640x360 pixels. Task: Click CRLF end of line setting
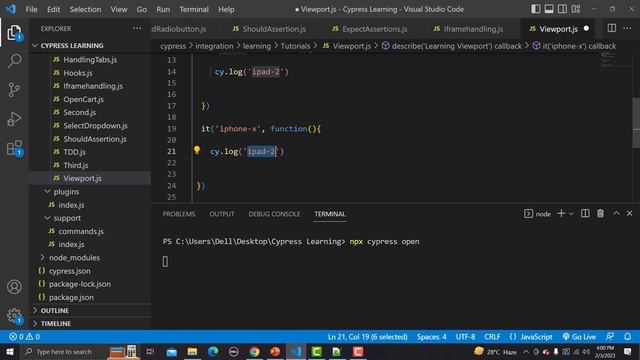(492, 337)
